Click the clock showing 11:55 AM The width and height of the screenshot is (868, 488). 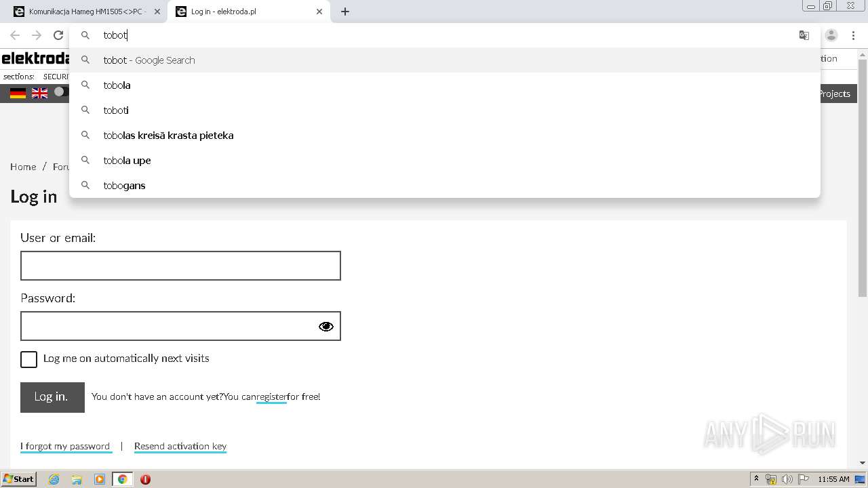tap(833, 479)
